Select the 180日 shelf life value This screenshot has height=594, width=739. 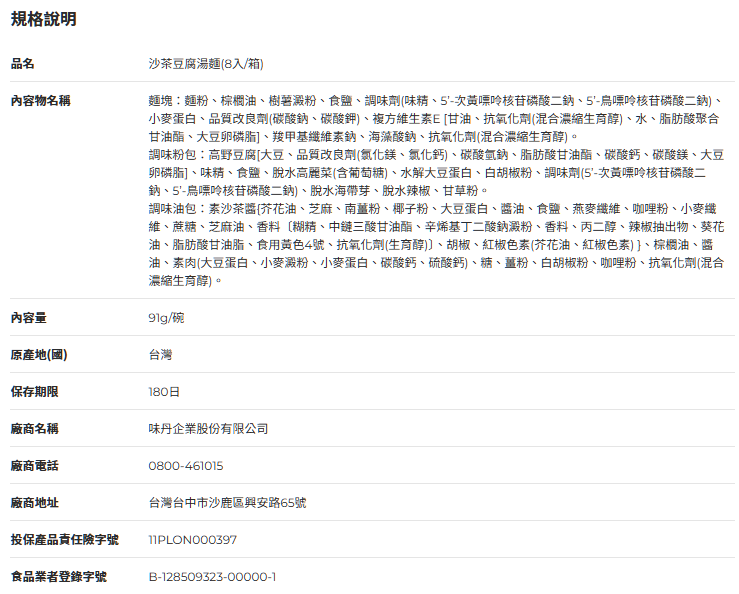pos(164,391)
